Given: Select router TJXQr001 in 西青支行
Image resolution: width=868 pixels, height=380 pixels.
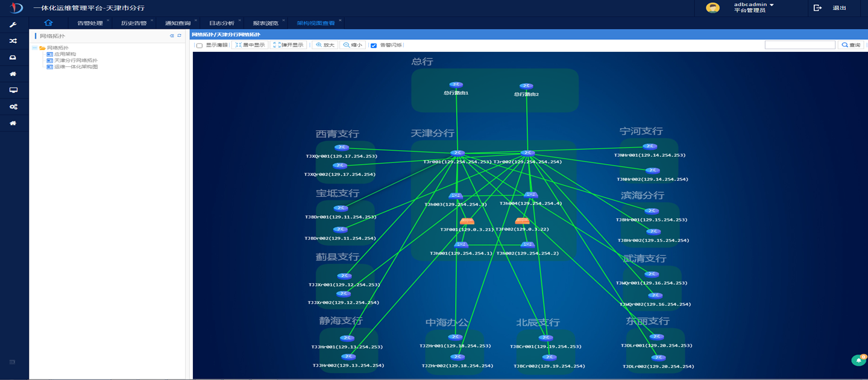Looking at the screenshot, I should [342, 147].
